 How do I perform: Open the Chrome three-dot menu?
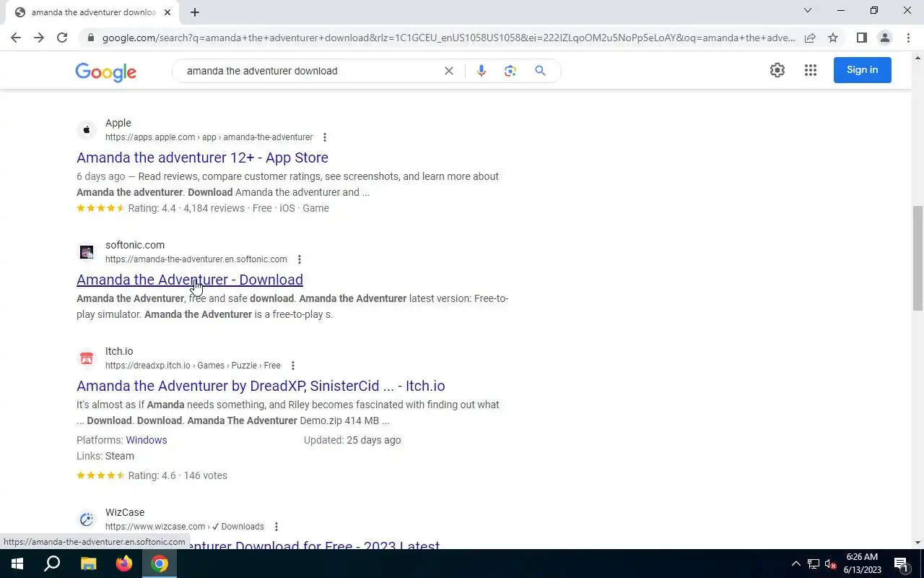click(x=908, y=38)
